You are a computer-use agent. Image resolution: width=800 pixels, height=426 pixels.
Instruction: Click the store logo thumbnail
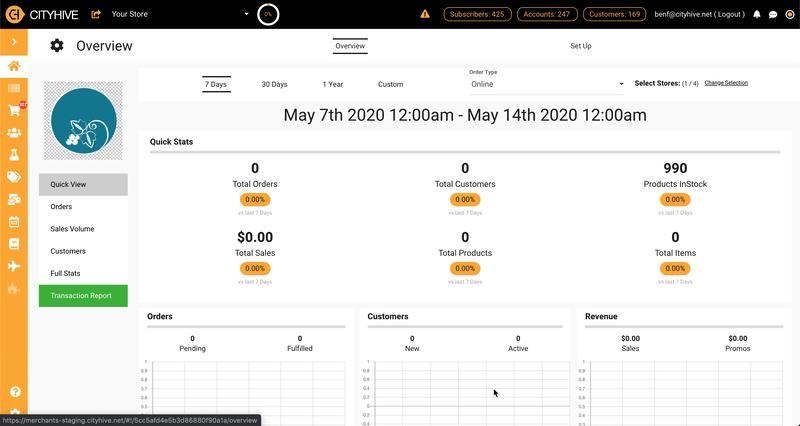coord(84,121)
